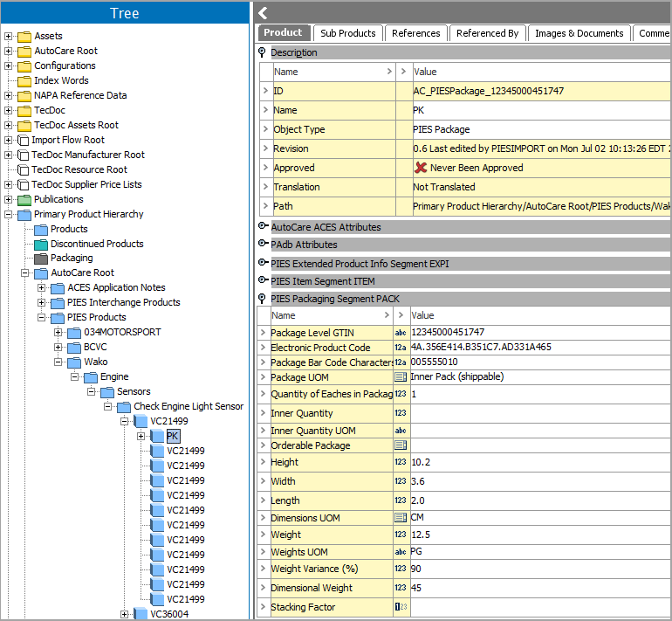Screen dimensions: 672x621
Task: Switch to the Sub Products tab
Action: pyautogui.click(x=347, y=33)
